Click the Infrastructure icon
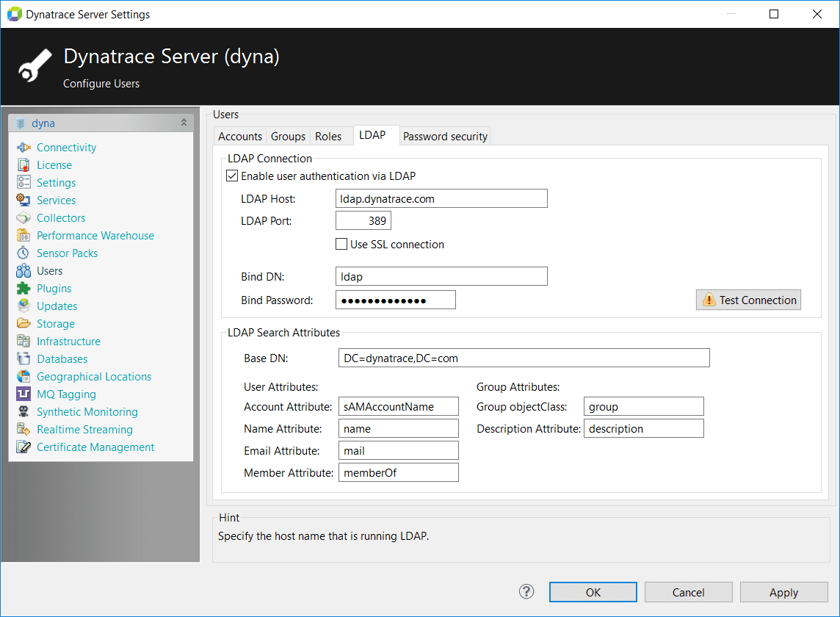The width and height of the screenshot is (840, 617). coord(23,341)
